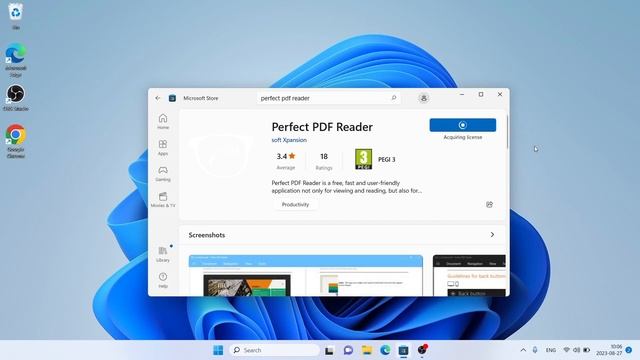This screenshot has height=360, width=640.
Task: Select the Google Chrome desktop shortcut
Action: pos(16,141)
